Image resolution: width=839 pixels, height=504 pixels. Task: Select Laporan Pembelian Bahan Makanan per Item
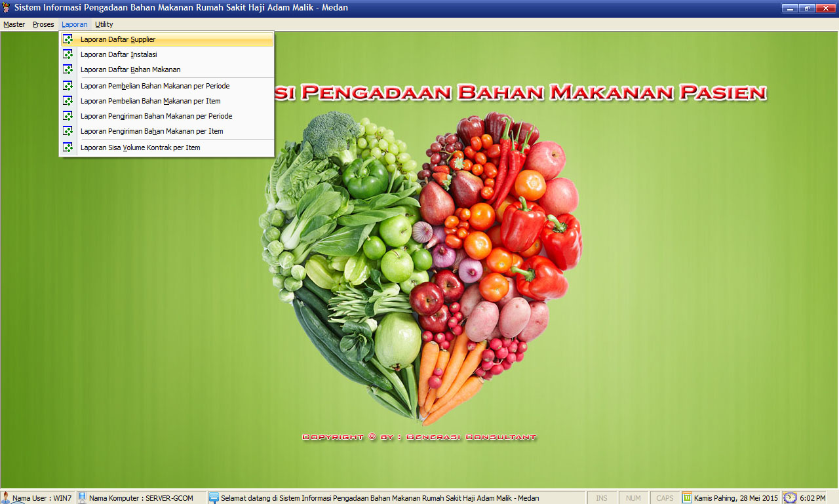(x=150, y=101)
